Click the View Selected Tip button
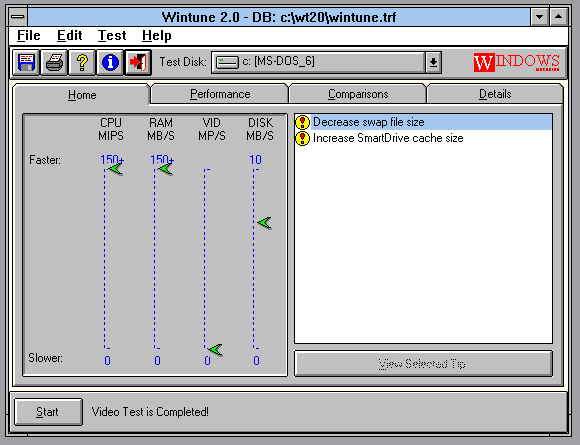580x445 pixels. pyautogui.click(x=423, y=364)
